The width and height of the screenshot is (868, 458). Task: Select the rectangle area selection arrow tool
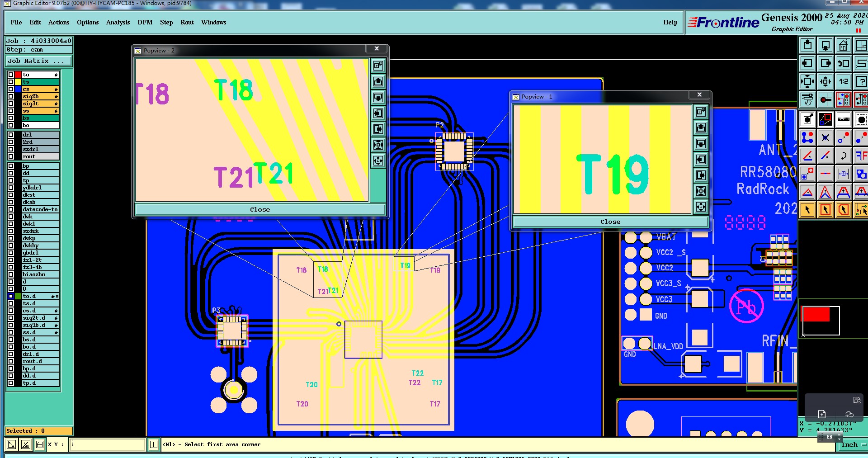click(826, 210)
